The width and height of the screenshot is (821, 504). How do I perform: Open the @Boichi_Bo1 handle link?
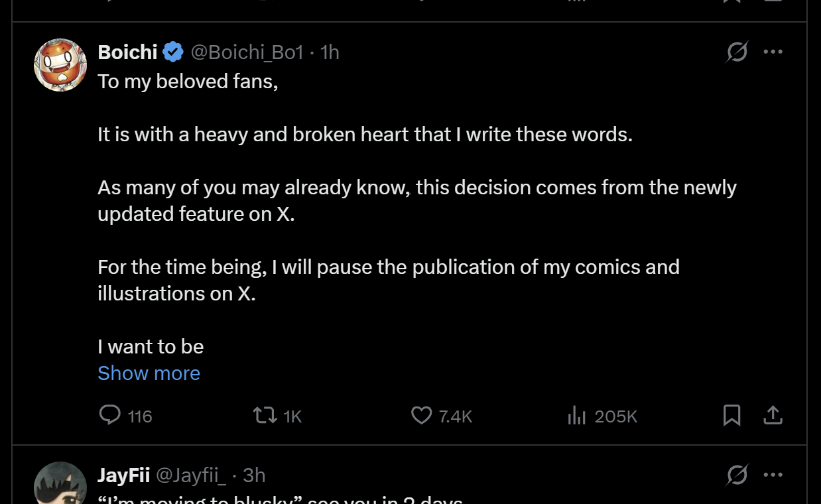[x=247, y=52]
